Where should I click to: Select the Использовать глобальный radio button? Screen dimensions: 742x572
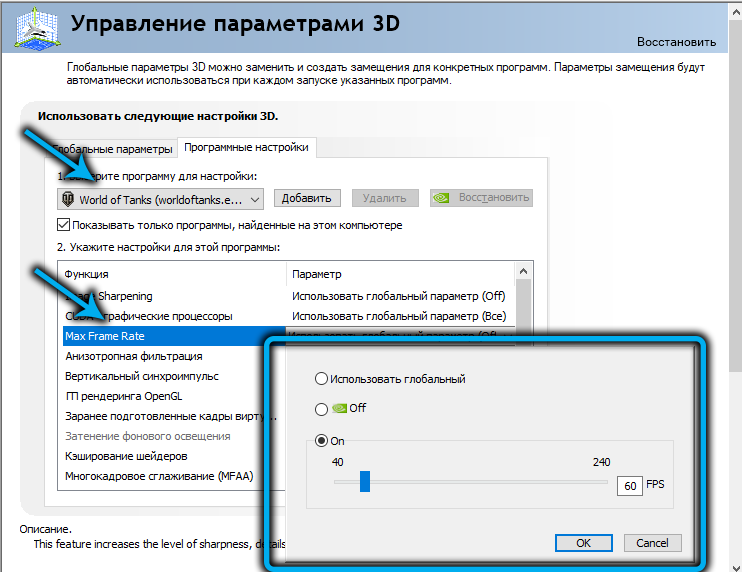321,379
